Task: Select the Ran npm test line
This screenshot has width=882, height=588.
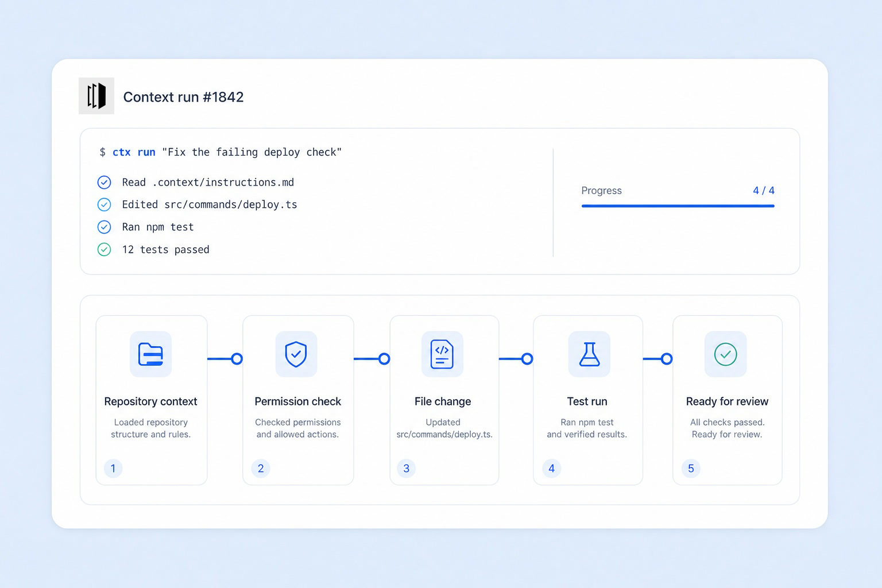Action: click(158, 227)
